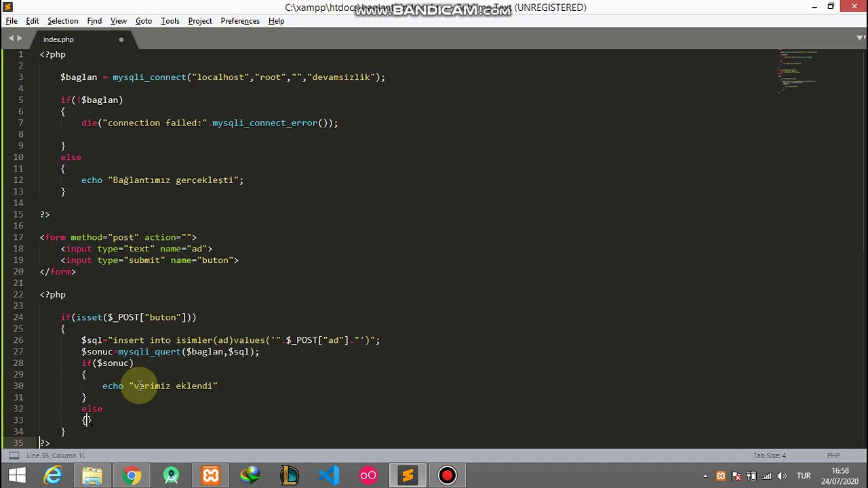
Task: Open the pink circles taskbar app icon
Action: [368, 475]
